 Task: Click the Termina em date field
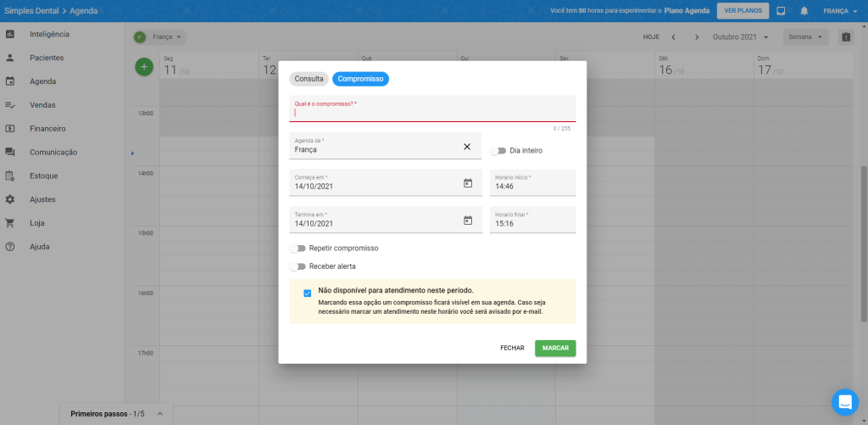click(x=386, y=220)
